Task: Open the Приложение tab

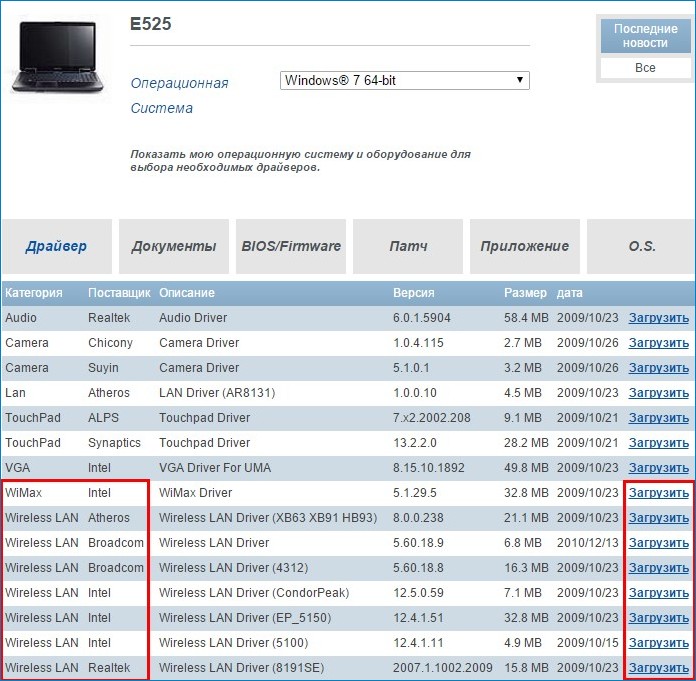Action: [524, 246]
